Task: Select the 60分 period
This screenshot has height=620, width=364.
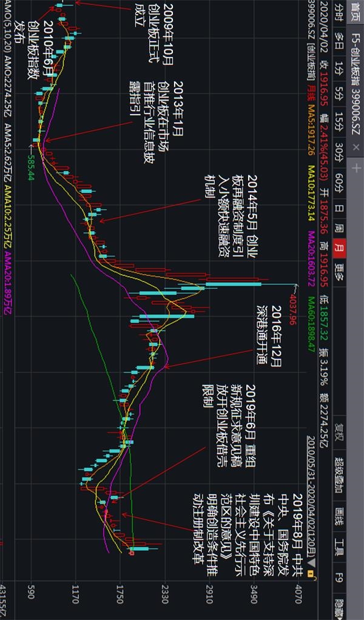Action: click(339, 184)
